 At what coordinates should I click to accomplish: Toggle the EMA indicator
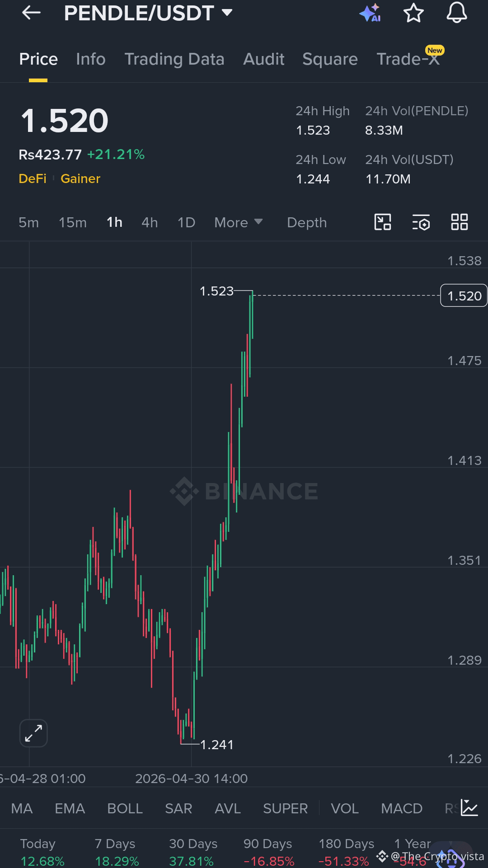tap(70, 808)
